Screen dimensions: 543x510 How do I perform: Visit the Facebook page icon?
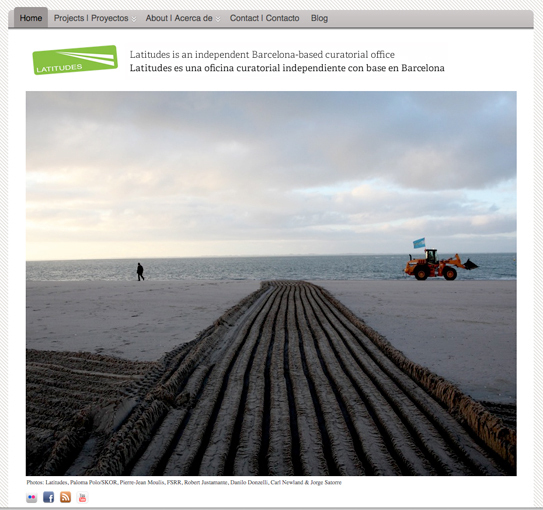pos(48,498)
